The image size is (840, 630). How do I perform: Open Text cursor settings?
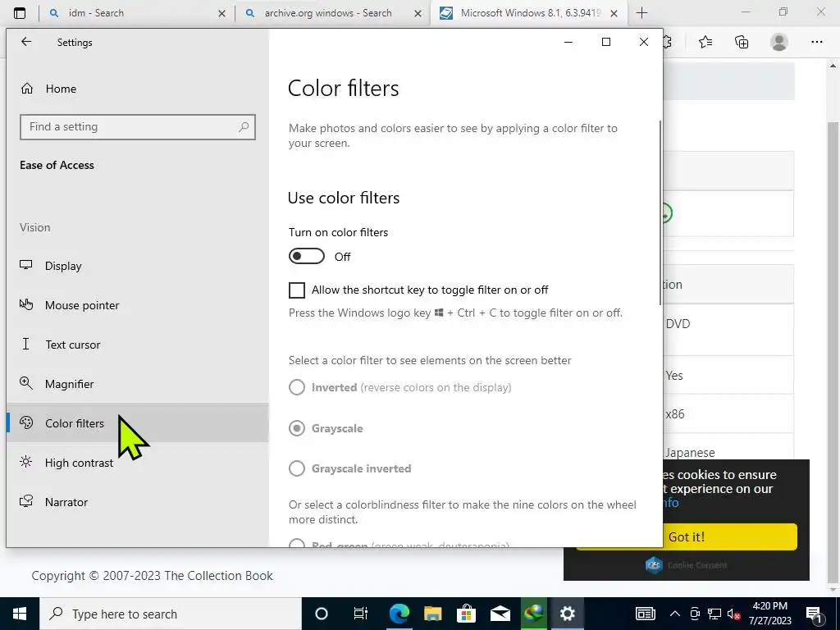coord(138,345)
